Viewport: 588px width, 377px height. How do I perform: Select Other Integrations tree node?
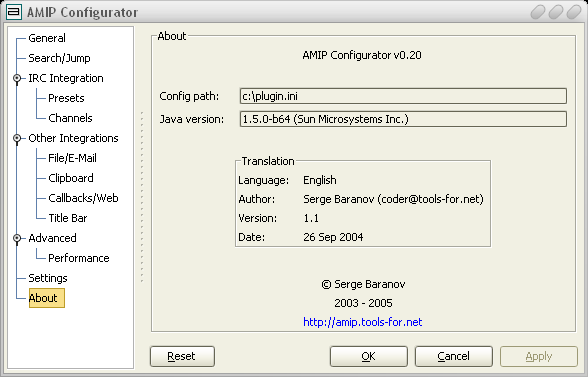pos(73,138)
